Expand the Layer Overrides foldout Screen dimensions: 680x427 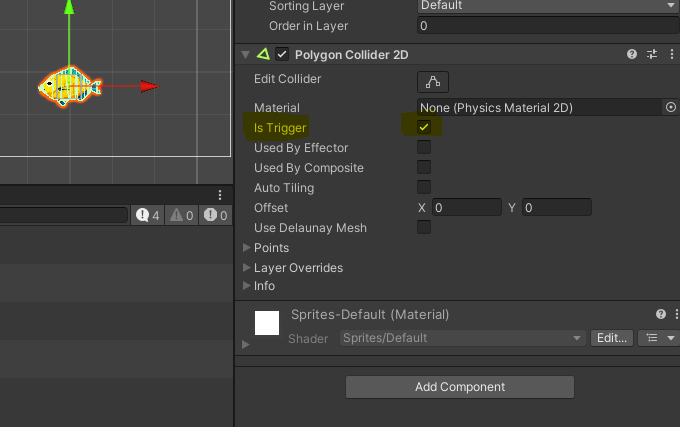246,267
